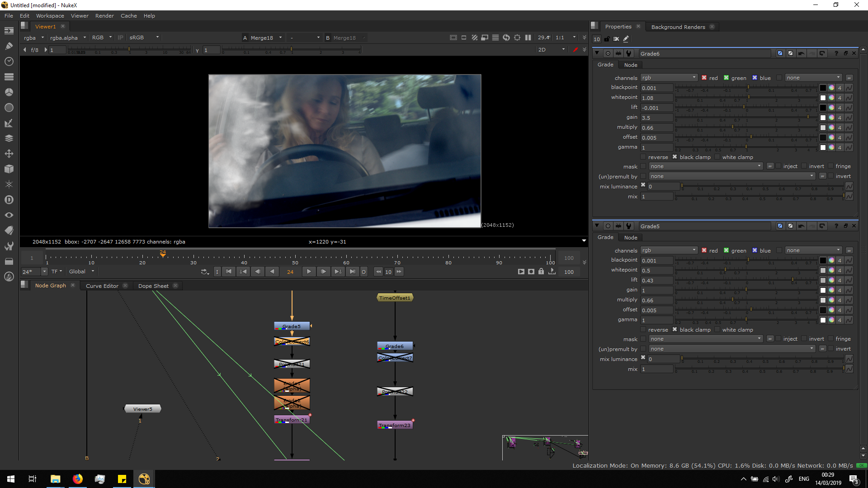Select the Grade6 node in graph

[x=395, y=346]
